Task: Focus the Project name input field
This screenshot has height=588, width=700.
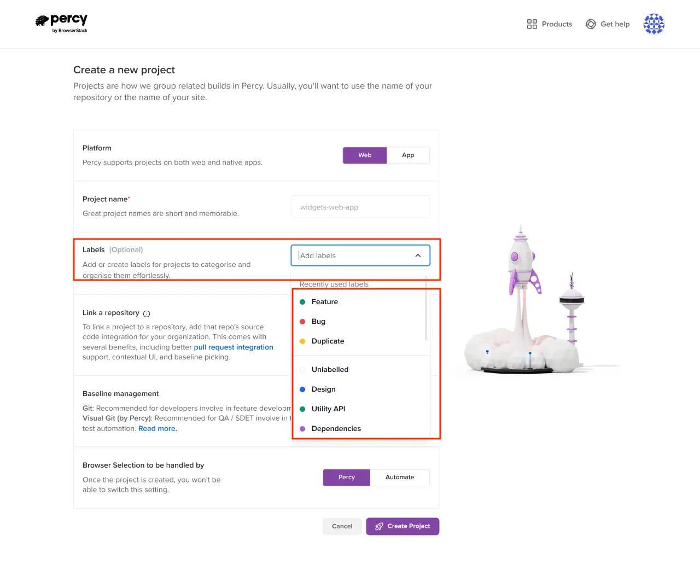Action: click(360, 207)
